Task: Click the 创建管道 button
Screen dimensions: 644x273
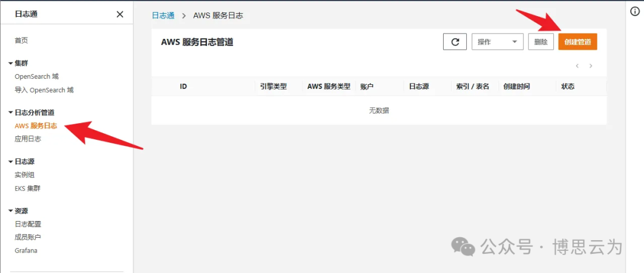Action: point(577,42)
